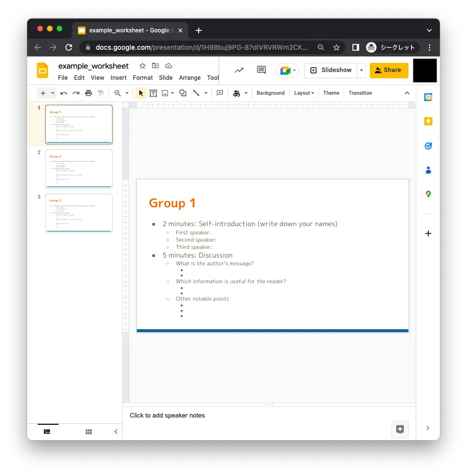Click the Background button
Screen dimensions: 467x476
[270, 93]
